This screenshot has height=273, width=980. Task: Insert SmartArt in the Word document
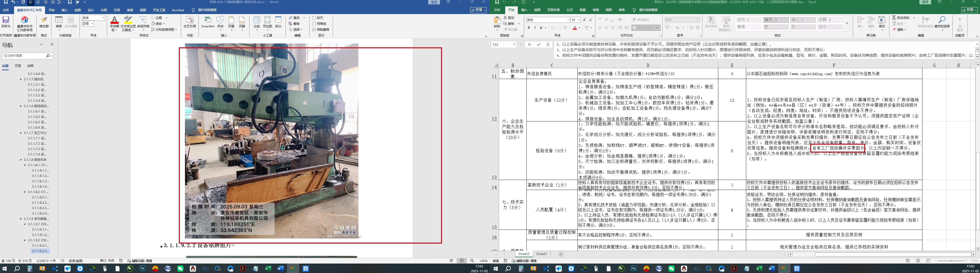tap(208, 22)
